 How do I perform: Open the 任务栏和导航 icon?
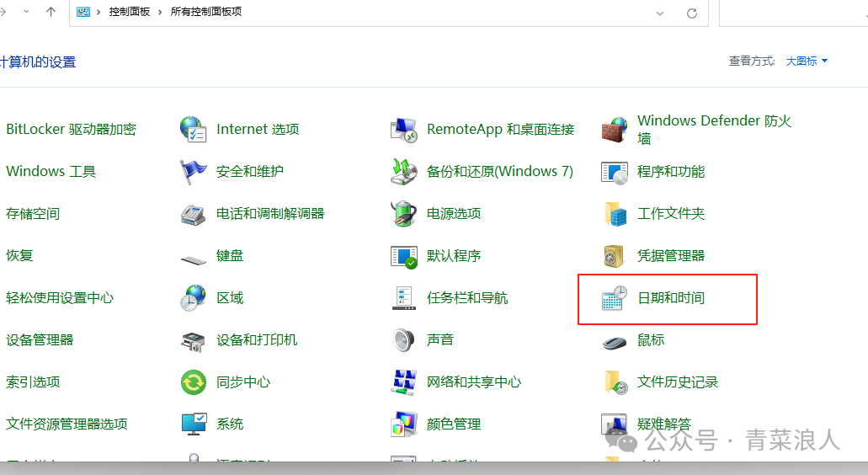[x=403, y=298]
